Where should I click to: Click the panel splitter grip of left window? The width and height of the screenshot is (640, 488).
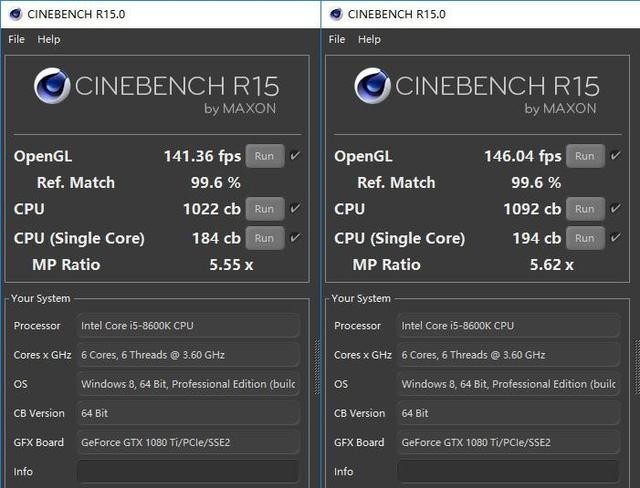pos(317,366)
